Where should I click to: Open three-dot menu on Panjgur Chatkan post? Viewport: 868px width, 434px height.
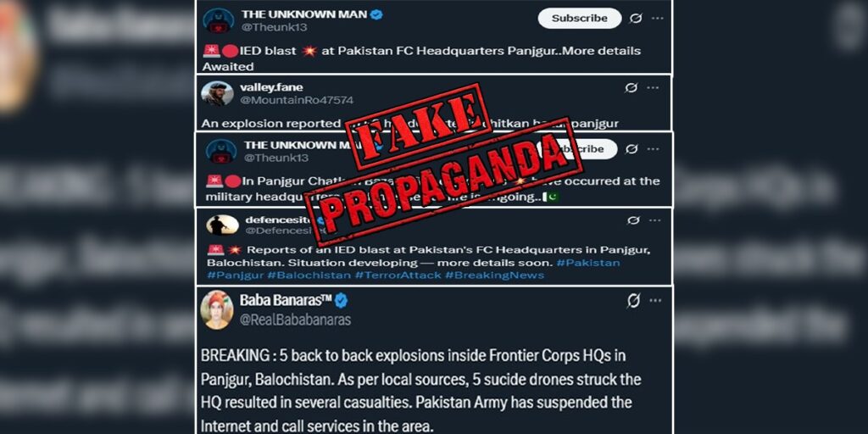tap(654, 149)
